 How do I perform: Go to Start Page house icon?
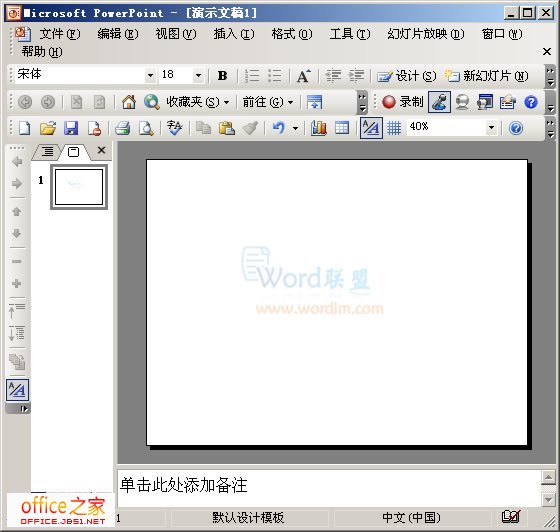click(x=129, y=102)
